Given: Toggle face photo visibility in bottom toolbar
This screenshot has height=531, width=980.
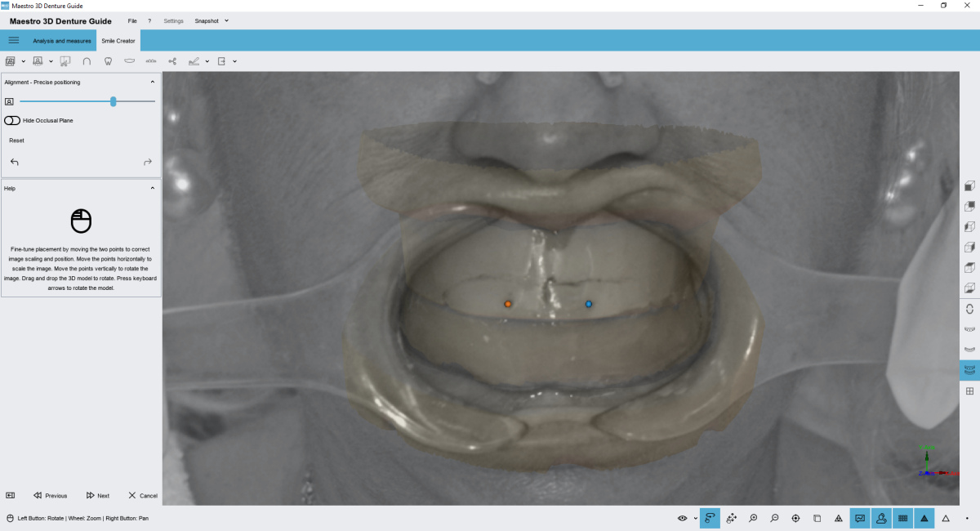Looking at the screenshot, I should pyautogui.click(x=881, y=518).
